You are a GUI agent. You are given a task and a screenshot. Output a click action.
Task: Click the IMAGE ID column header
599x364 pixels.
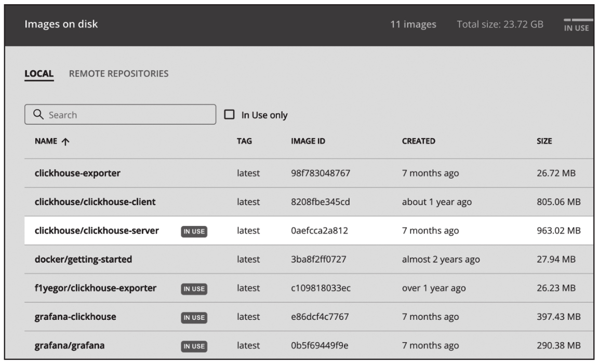click(308, 141)
